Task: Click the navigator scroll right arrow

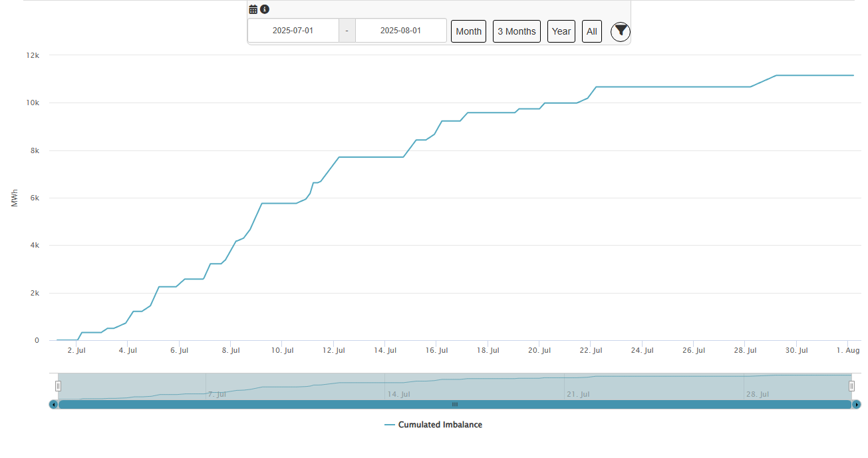Action: coord(857,404)
